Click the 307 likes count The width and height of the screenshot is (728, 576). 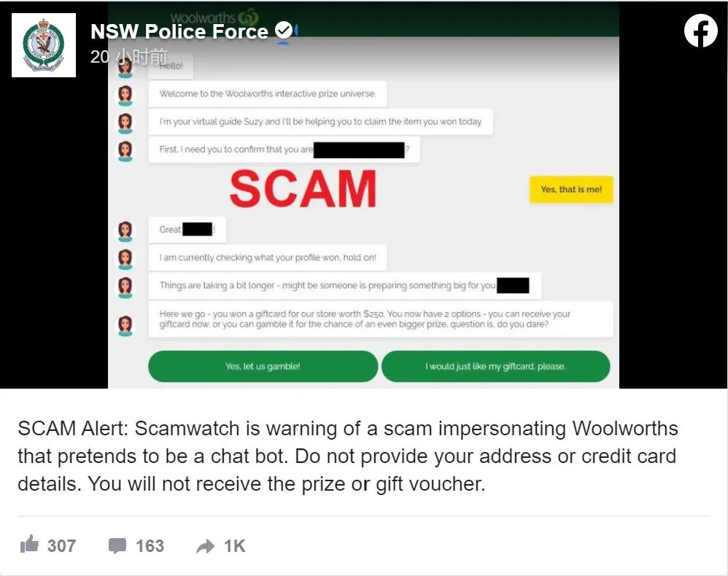pos(62,546)
